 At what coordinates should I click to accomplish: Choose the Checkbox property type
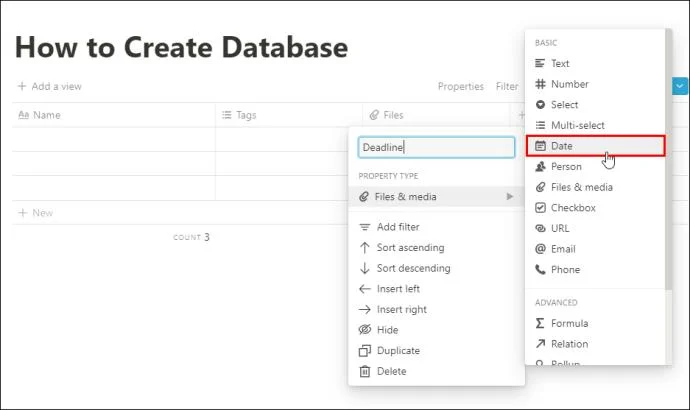point(572,208)
